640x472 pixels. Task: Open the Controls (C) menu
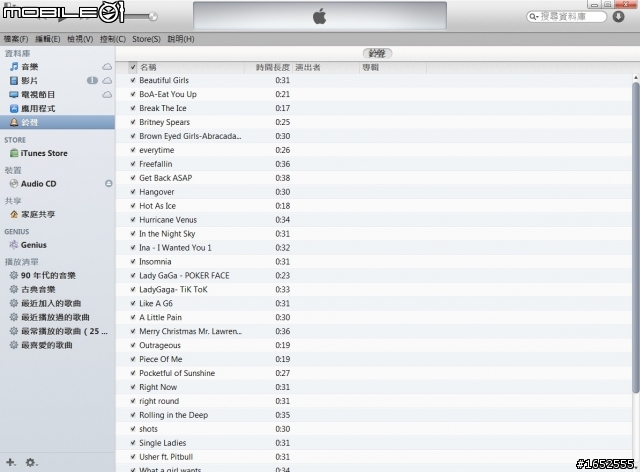point(113,39)
